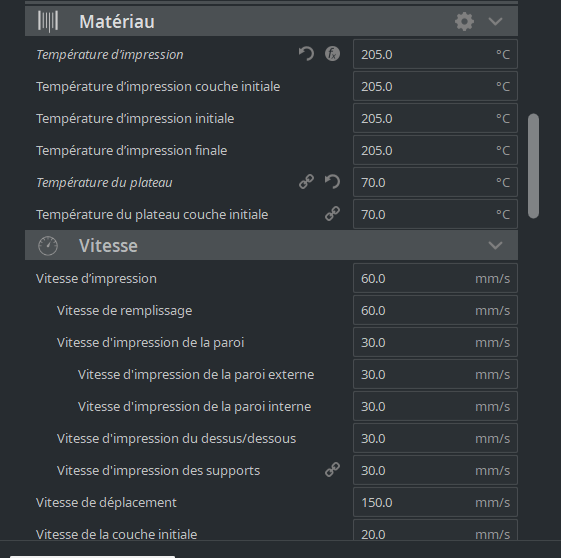This screenshot has height=558, width=561.
Task: Edit paroi interne speed field
Action: [435, 406]
